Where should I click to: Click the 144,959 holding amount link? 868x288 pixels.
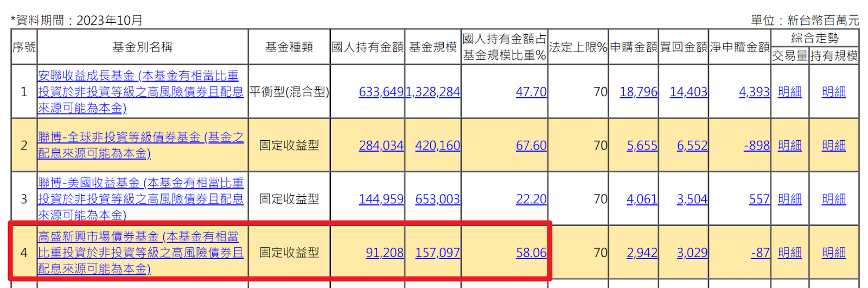[381, 199]
